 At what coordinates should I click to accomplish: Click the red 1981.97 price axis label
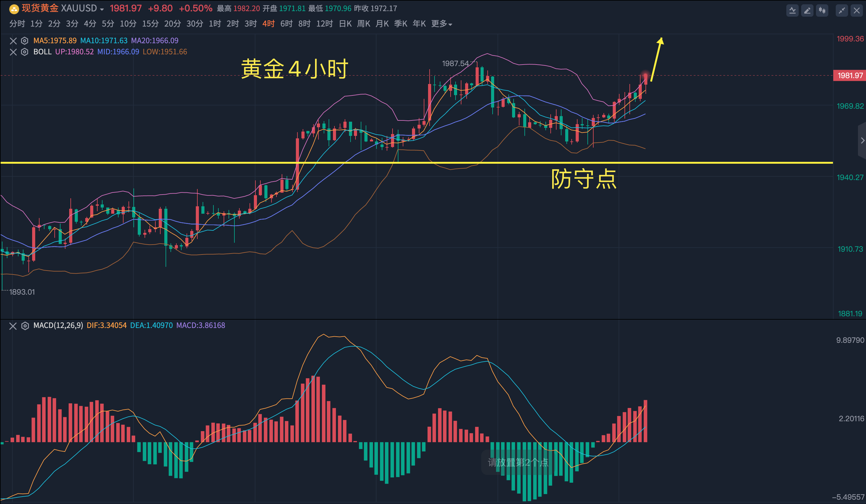pyautogui.click(x=850, y=76)
